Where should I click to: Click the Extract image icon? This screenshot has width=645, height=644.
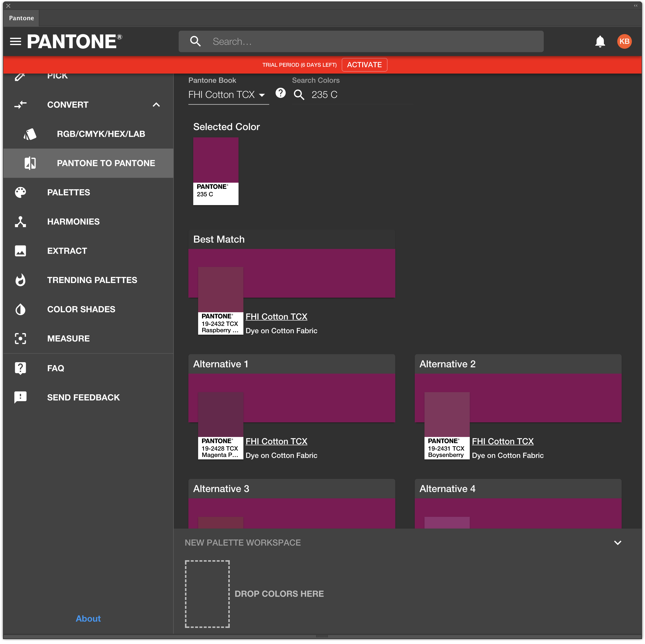coord(20,251)
